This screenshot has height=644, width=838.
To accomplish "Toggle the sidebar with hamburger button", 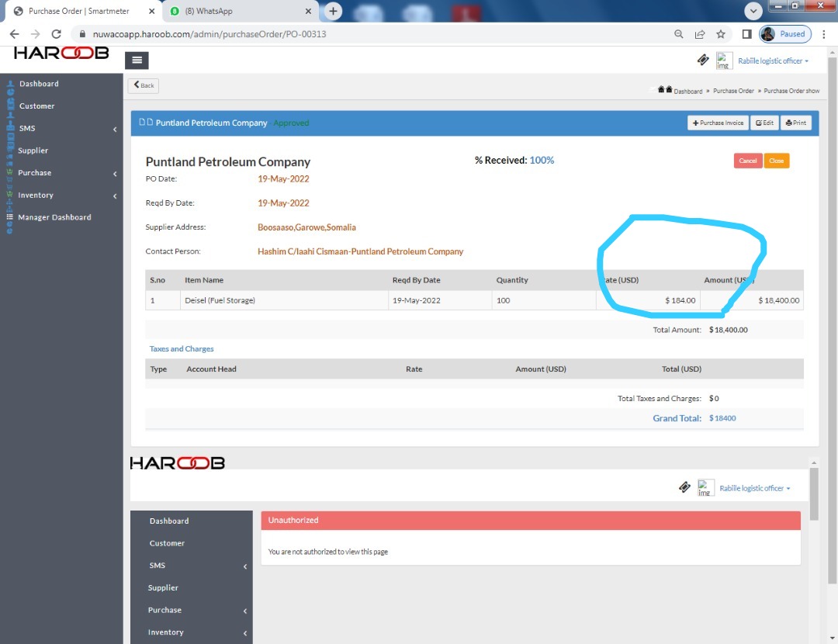I will 137,60.
